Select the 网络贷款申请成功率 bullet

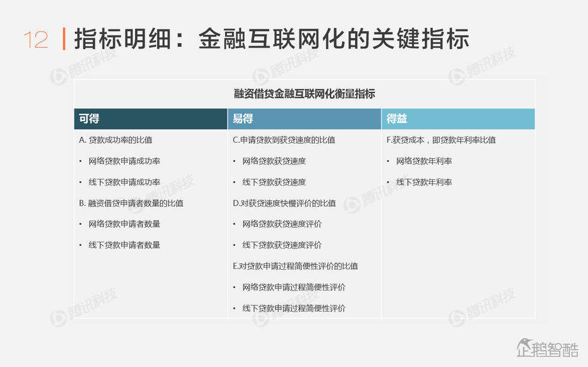coord(124,161)
